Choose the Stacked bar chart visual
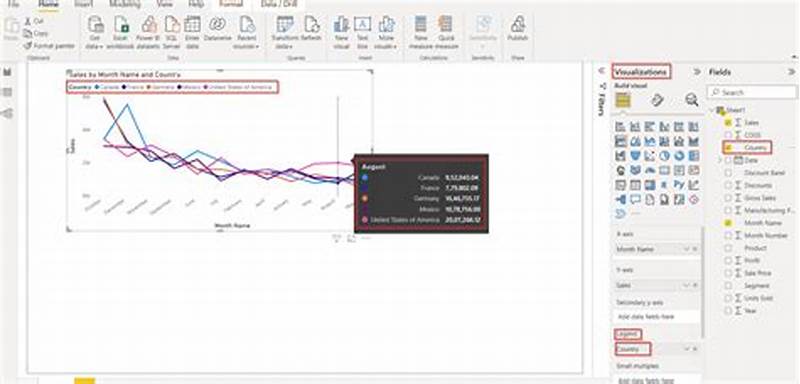Screen dimensions: 800x384 coord(621,127)
